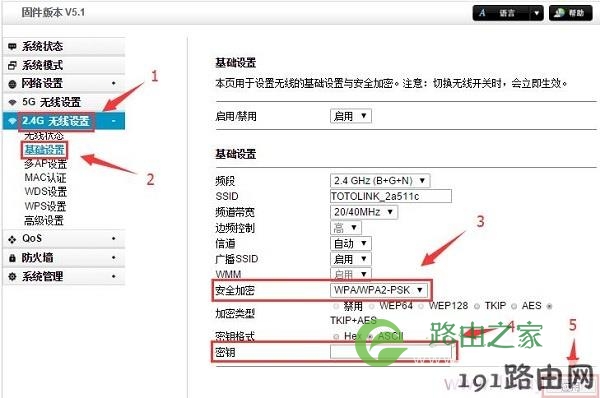Click the 防火墙 lock icon
600x398 pixels.
12,258
